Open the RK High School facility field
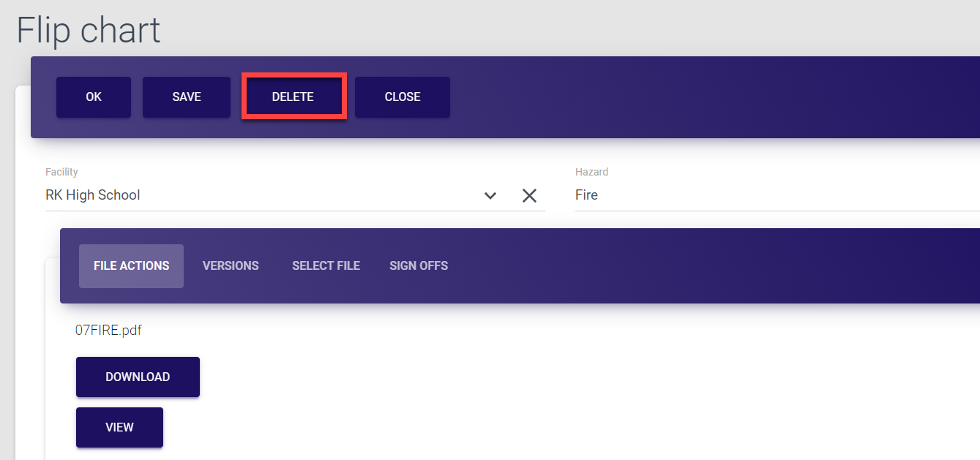 click(256, 195)
